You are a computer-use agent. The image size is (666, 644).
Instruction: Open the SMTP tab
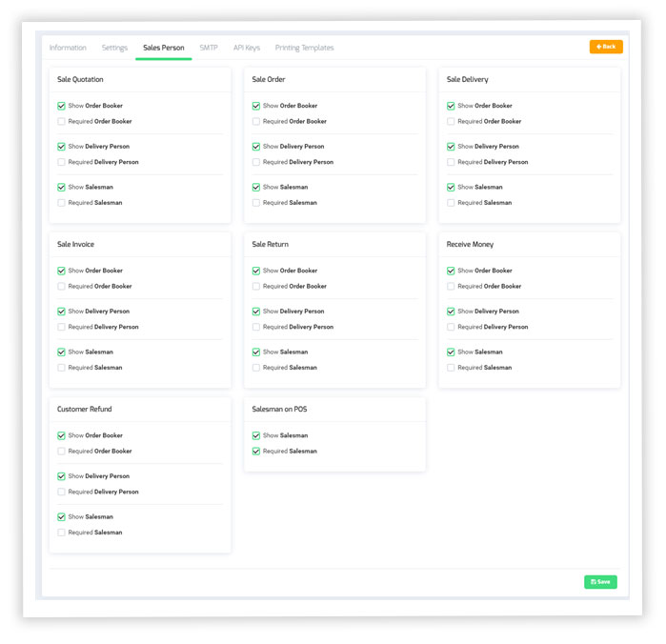(209, 48)
